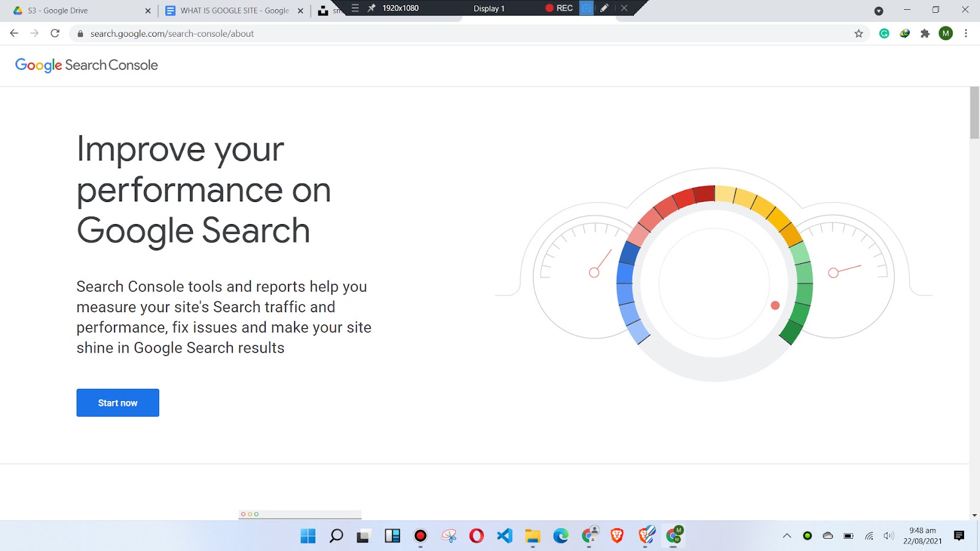Open the recorder bar hamburger menu
The image size is (980, 551).
(355, 8)
